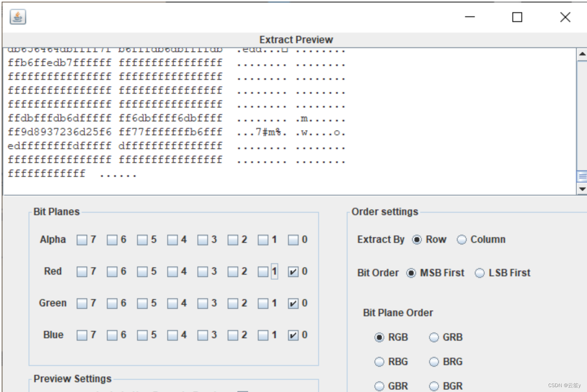Select Blue bit plane 1
The image size is (587, 392).
tap(263, 335)
